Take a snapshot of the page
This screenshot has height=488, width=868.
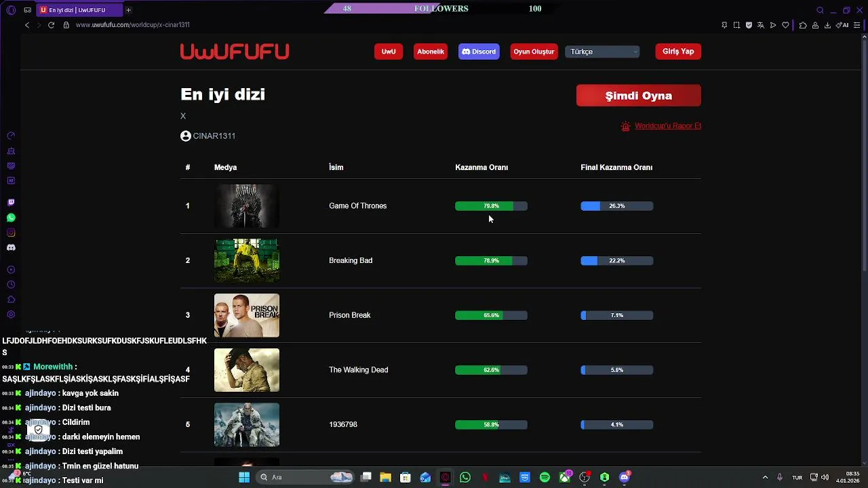coord(736,25)
